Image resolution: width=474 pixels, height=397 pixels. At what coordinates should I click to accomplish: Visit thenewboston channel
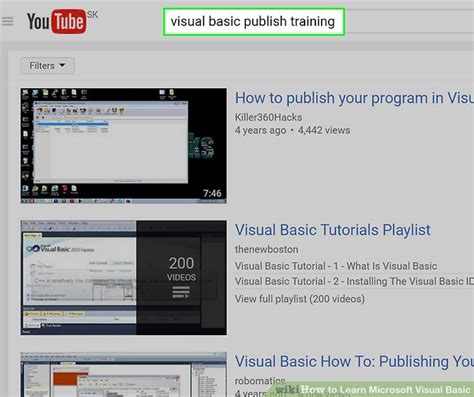[266, 249]
